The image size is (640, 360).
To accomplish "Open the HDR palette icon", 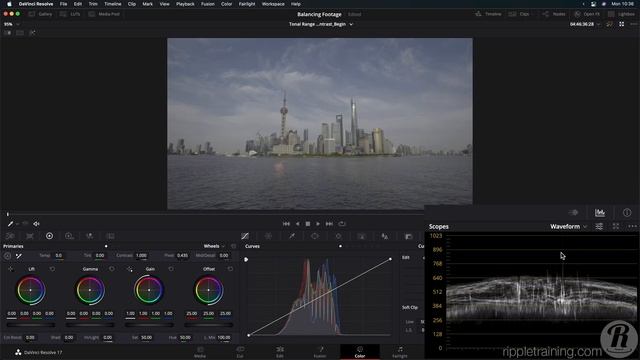I will pyautogui.click(x=69, y=236).
